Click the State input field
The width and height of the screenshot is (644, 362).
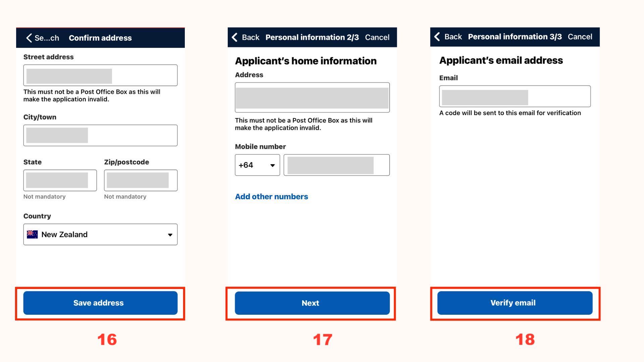point(60,180)
